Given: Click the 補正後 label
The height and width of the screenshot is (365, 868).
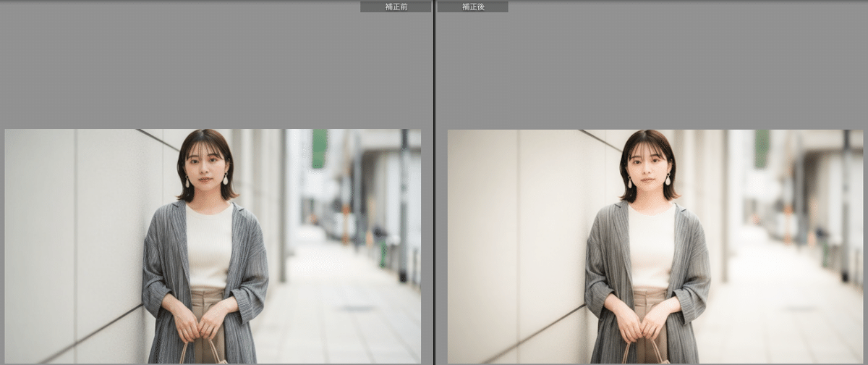Looking at the screenshot, I should [472, 7].
